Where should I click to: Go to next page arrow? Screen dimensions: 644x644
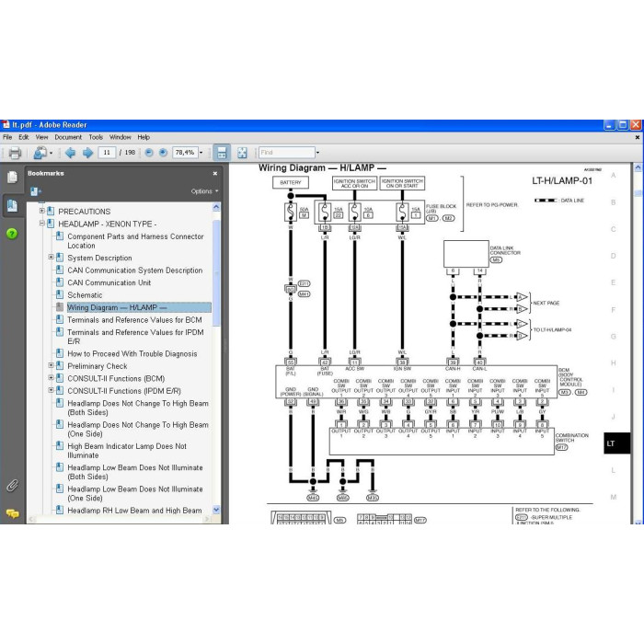click(x=87, y=153)
